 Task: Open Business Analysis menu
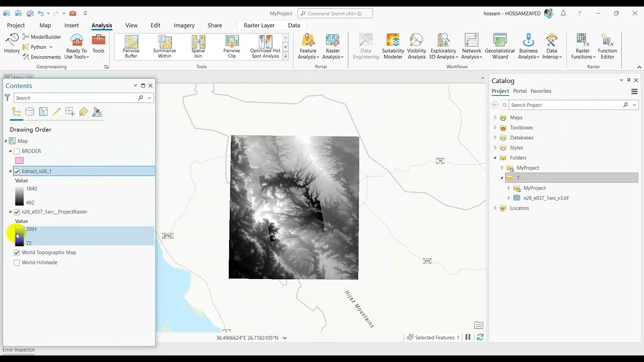(528, 46)
